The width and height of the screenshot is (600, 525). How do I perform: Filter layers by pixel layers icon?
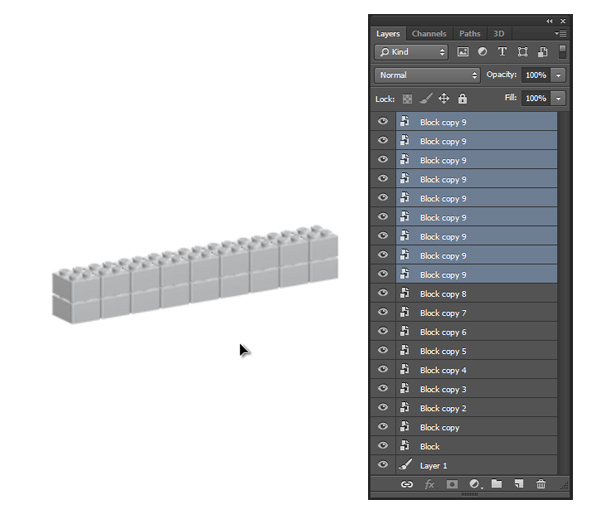tap(463, 52)
